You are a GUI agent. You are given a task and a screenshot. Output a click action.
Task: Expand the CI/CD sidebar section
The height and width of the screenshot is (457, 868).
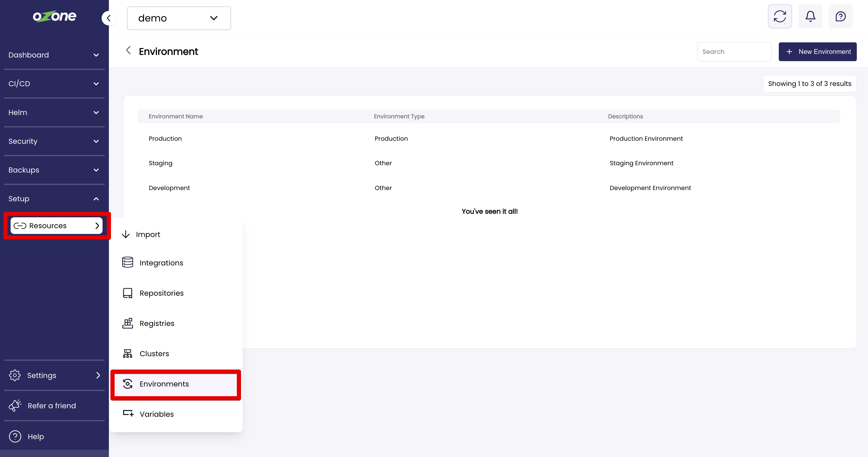click(54, 84)
